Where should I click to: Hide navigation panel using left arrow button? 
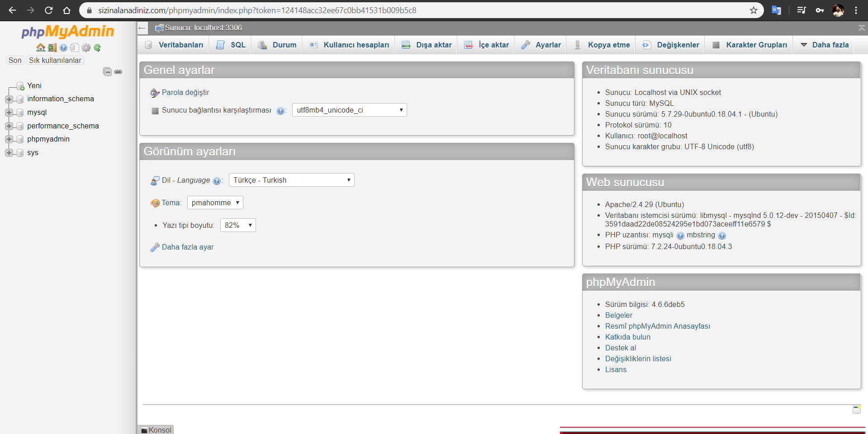(x=142, y=28)
